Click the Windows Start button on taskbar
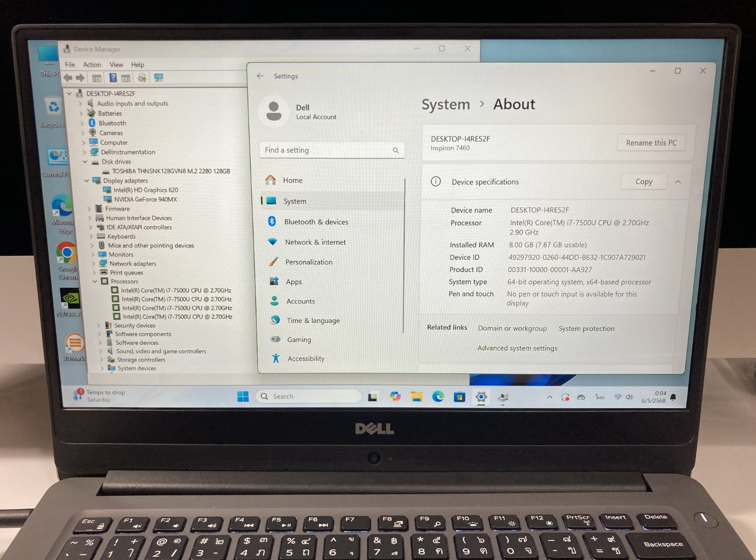Screen dimensions: 756x560 tap(243, 396)
